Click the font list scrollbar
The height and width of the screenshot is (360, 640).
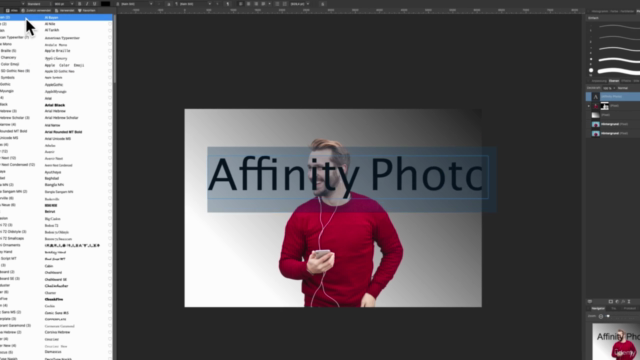click(115, 49)
